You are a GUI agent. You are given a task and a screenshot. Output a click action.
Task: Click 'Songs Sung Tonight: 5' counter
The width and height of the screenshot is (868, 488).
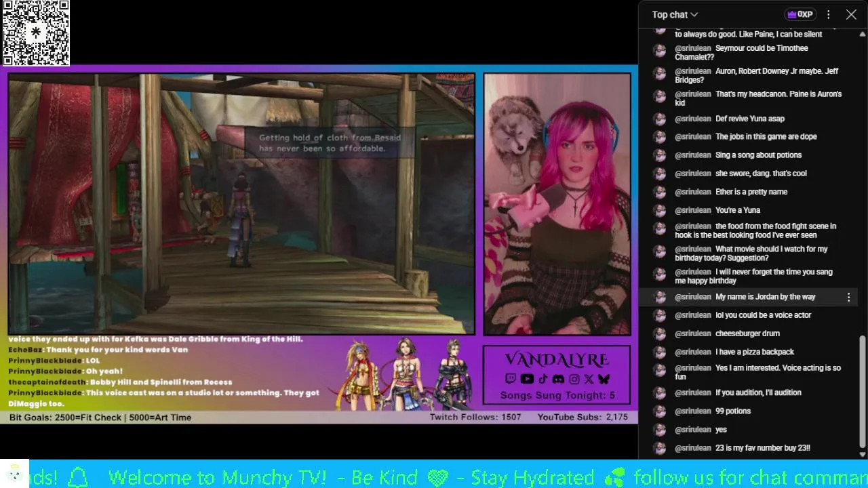coord(557,395)
